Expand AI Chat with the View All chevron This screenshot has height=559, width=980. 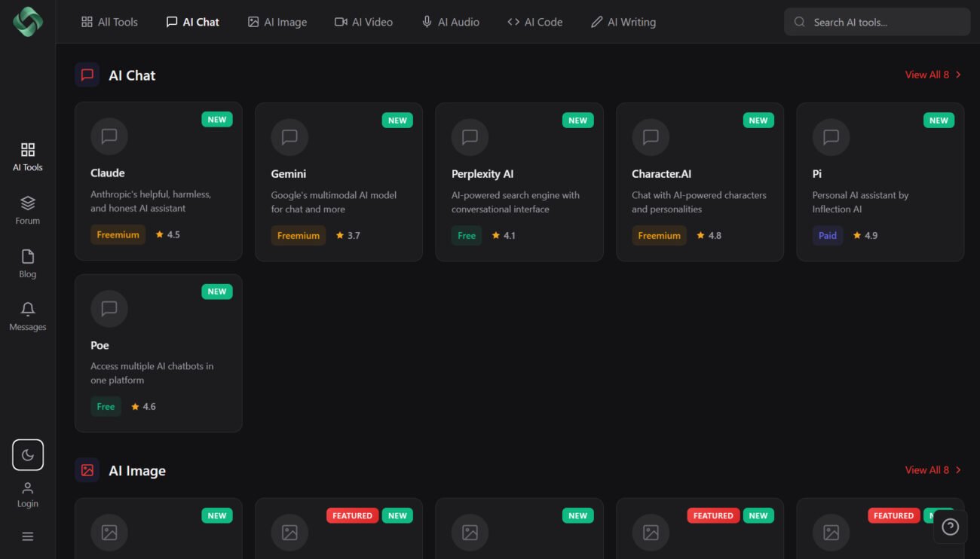tap(958, 75)
